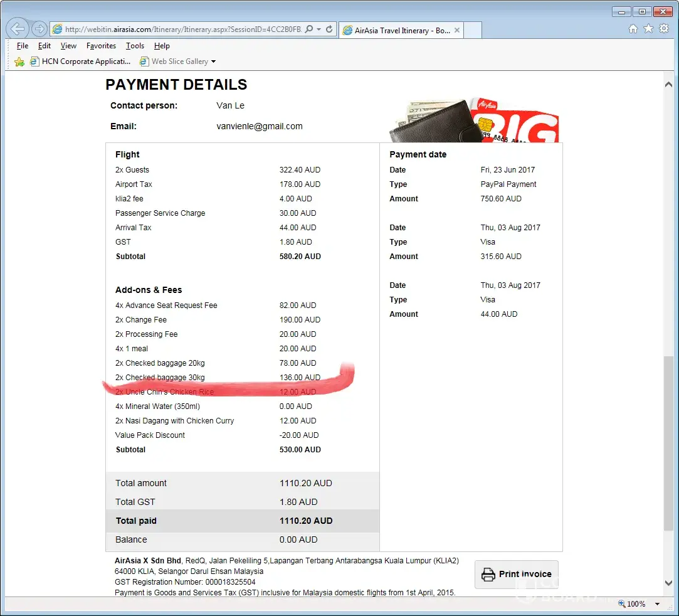The width and height of the screenshot is (679, 616).
Task: Click the vertical scrollbar thumb
Action: [x=668, y=443]
